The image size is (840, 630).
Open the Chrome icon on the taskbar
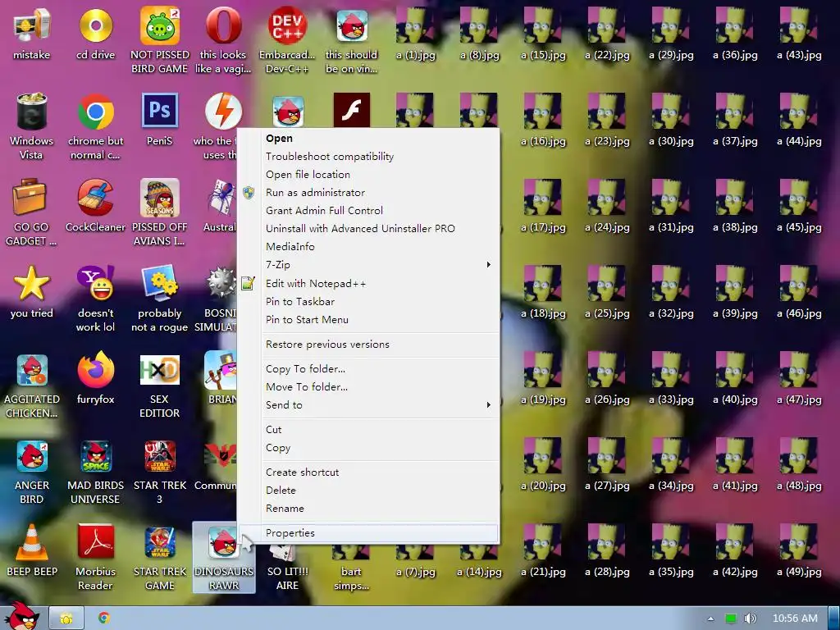coord(104,618)
